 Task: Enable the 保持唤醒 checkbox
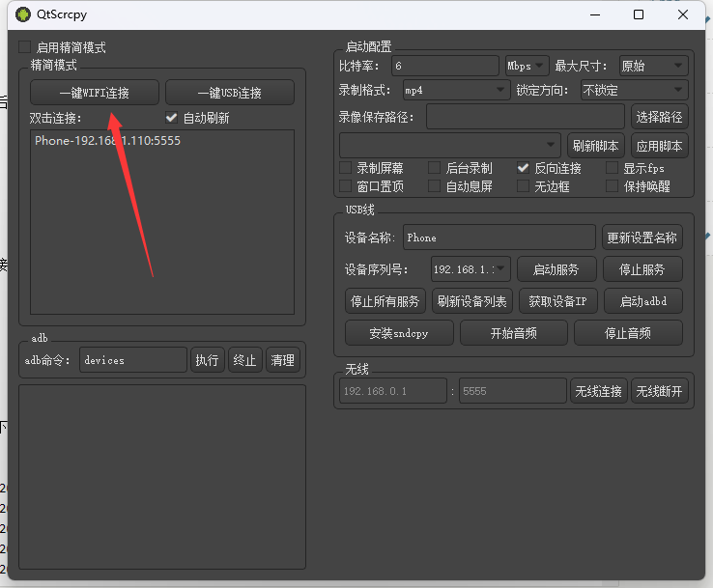tap(613, 185)
